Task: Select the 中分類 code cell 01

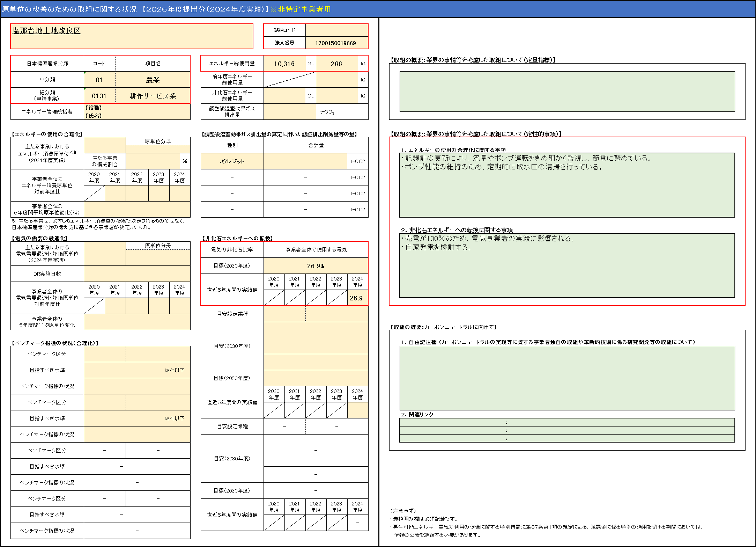Action: point(99,80)
